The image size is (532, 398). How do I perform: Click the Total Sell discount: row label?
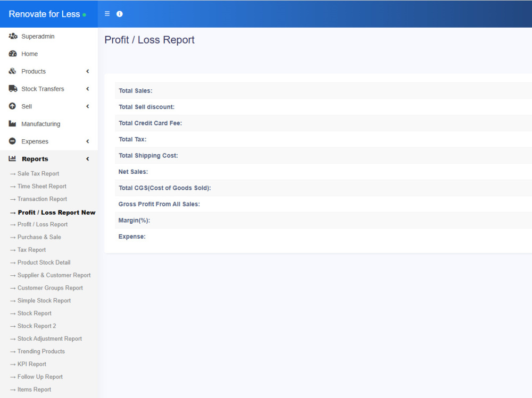pos(146,107)
